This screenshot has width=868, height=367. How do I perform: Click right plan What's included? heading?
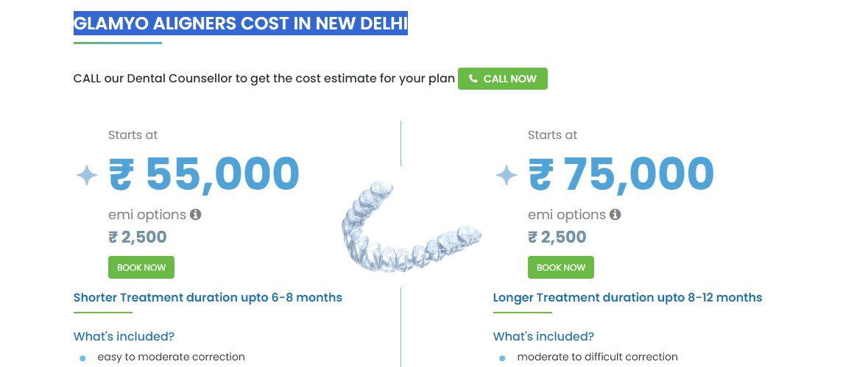543,336
